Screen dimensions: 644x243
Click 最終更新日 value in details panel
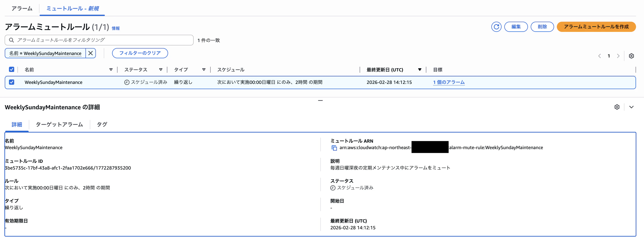[x=353, y=228]
